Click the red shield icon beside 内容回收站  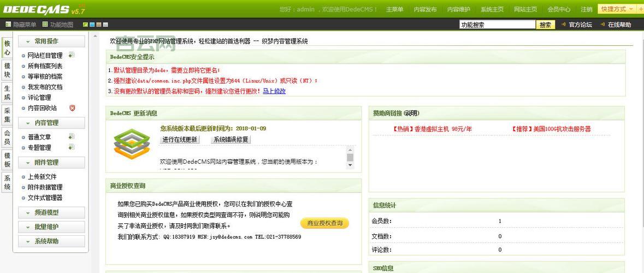72,108
